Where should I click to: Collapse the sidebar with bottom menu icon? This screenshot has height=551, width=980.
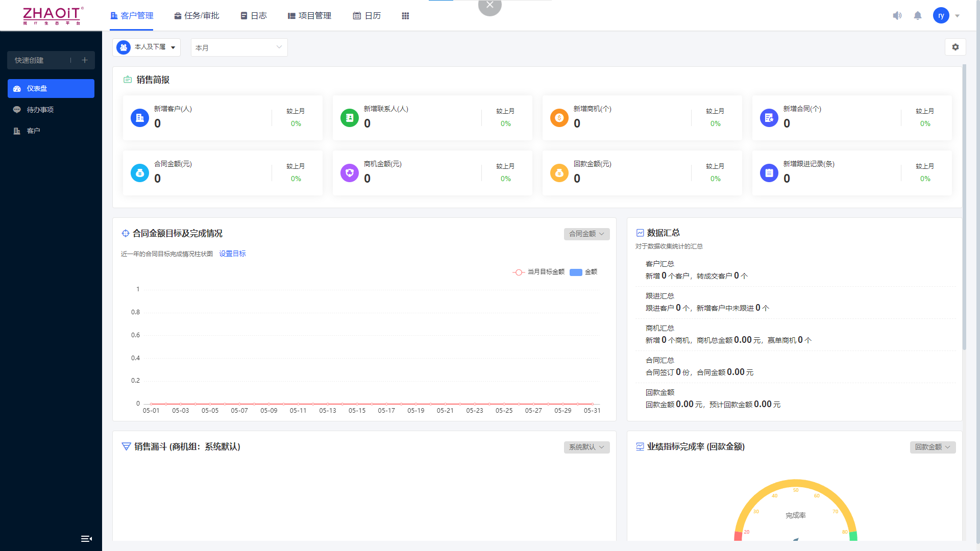[86, 539]
